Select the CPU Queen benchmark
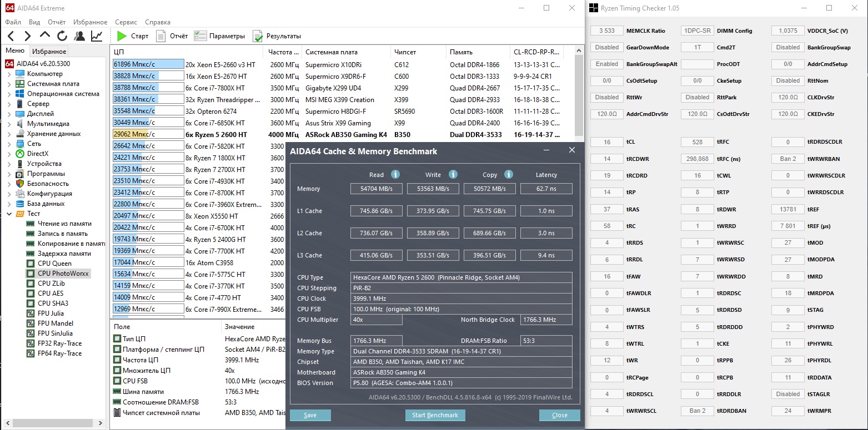The image size is (868, 430). tap(49, 264)
